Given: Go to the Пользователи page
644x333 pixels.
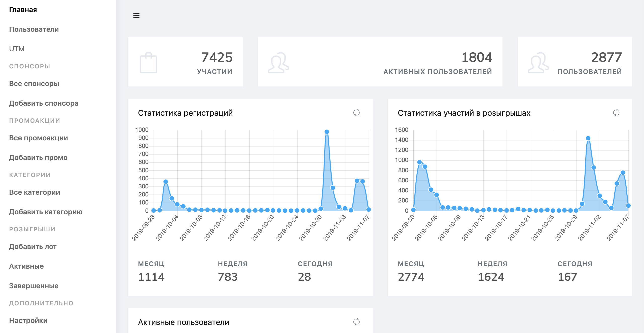Looking at the screenshot, I should click(x=34, y=29).
